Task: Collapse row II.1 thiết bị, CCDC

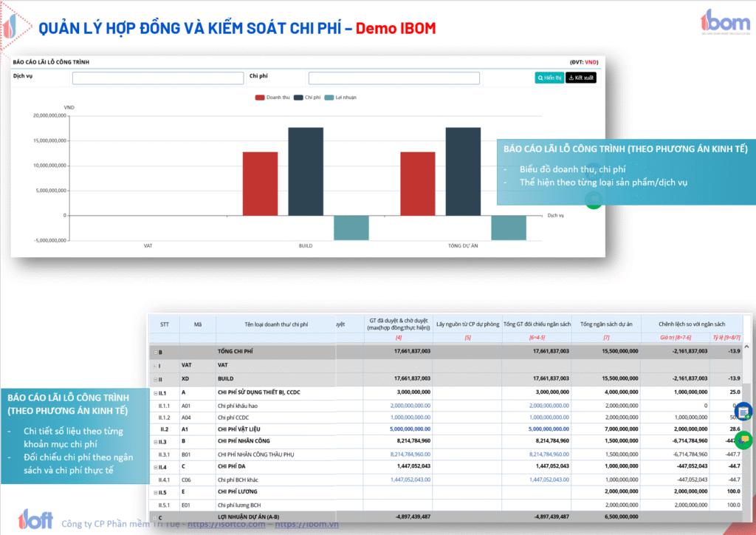Action: [x=156, y=392]
